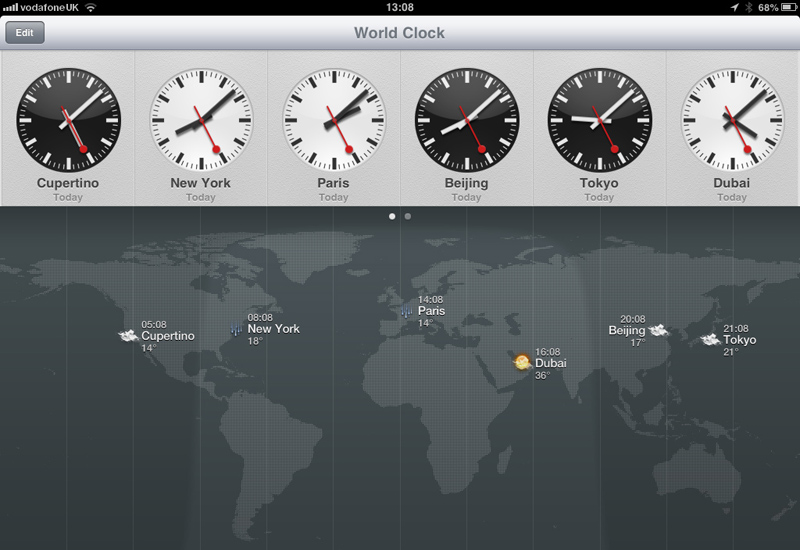
Task: Switch to the second page dot
Action: pyautogui.click(x=408, y=216)
